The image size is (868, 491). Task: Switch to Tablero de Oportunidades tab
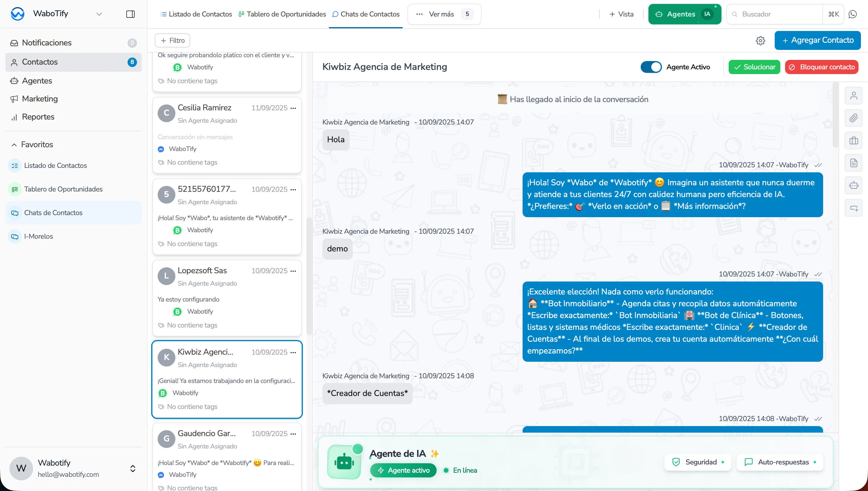(282, 14)
